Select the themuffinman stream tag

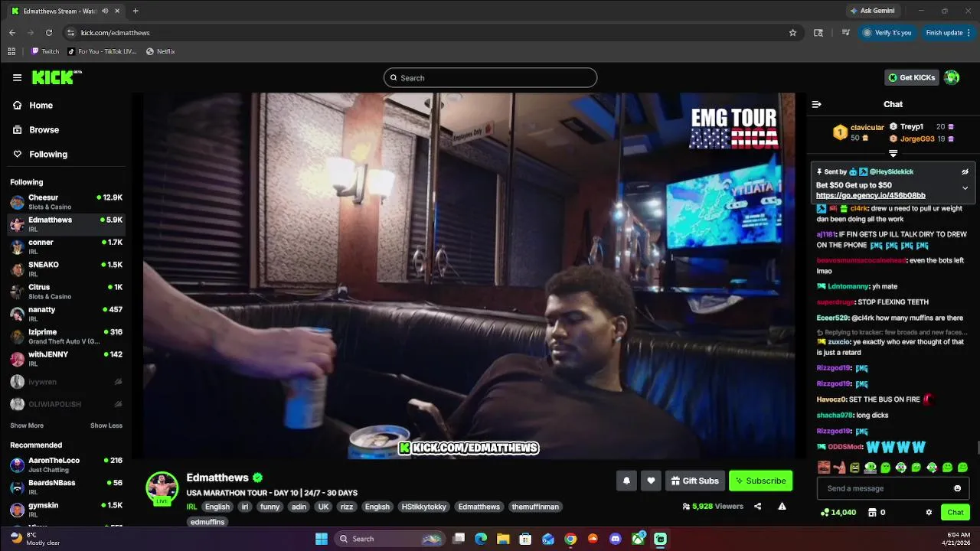tap(535, 507)
